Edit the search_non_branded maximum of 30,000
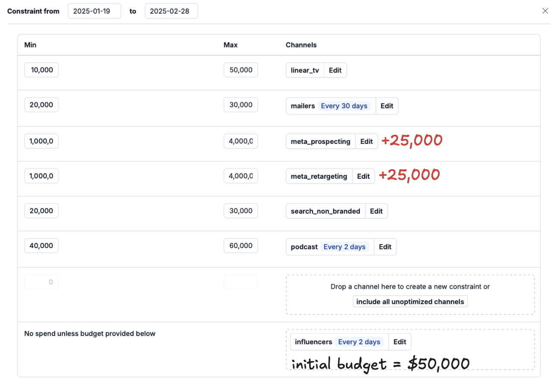The width and height of the screenshot is (556, 392). 241,210
